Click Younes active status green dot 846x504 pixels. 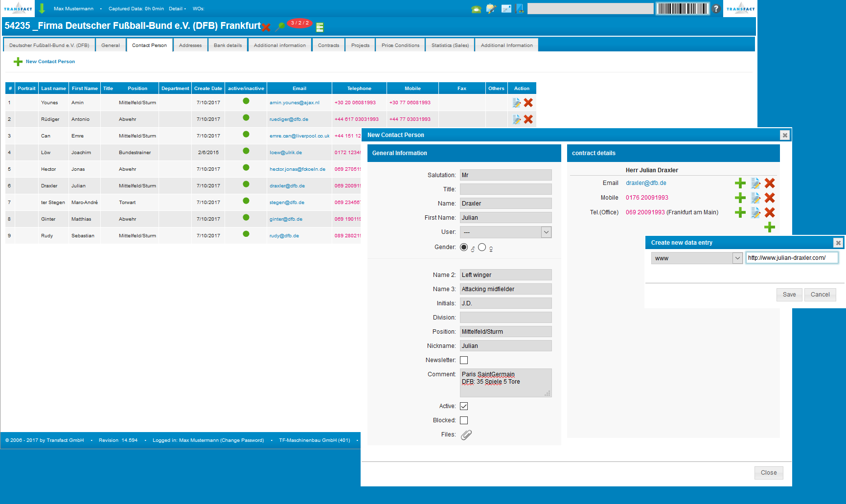click(246, 101)
